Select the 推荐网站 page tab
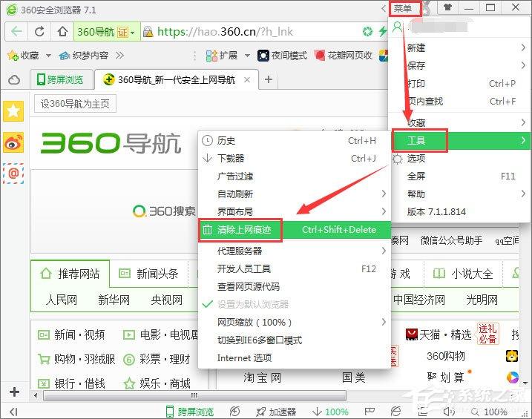532x419 pixels. (70, 274)
